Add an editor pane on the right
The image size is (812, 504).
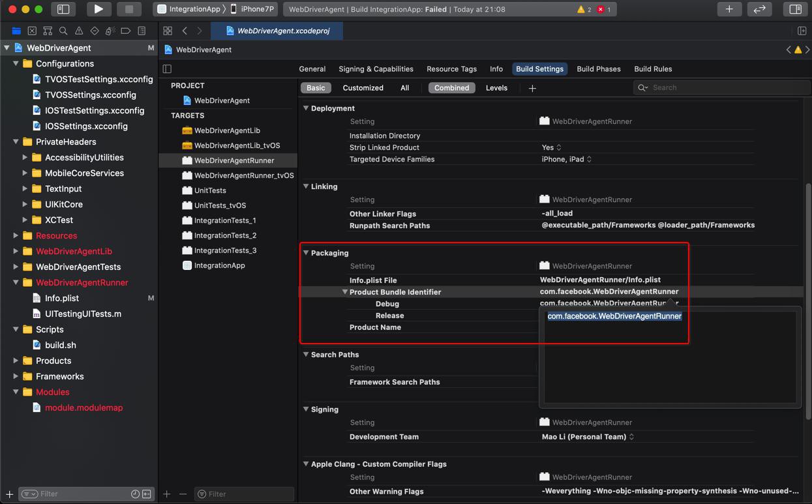[x=802, y=31]
